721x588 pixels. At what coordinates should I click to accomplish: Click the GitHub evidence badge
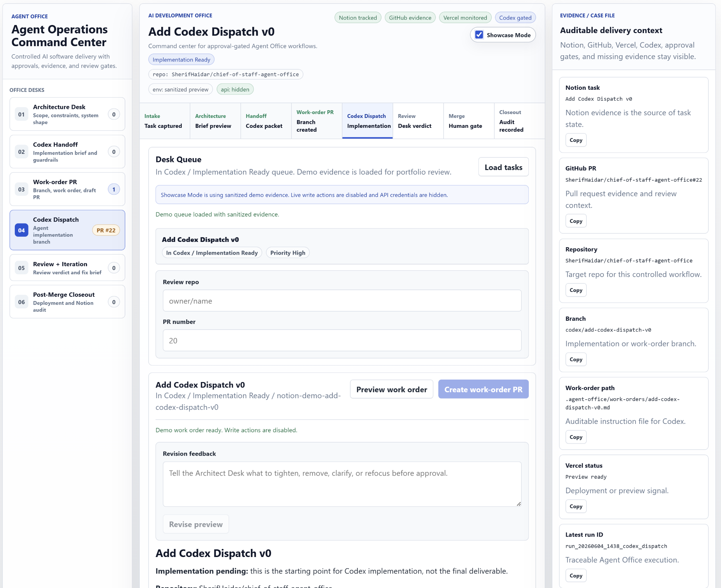410,18
